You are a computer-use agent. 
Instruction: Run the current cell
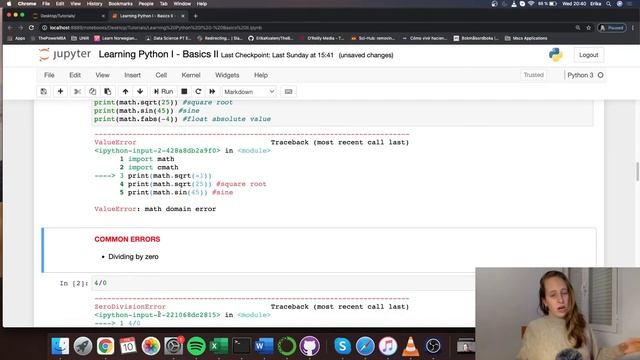(163, 91)
